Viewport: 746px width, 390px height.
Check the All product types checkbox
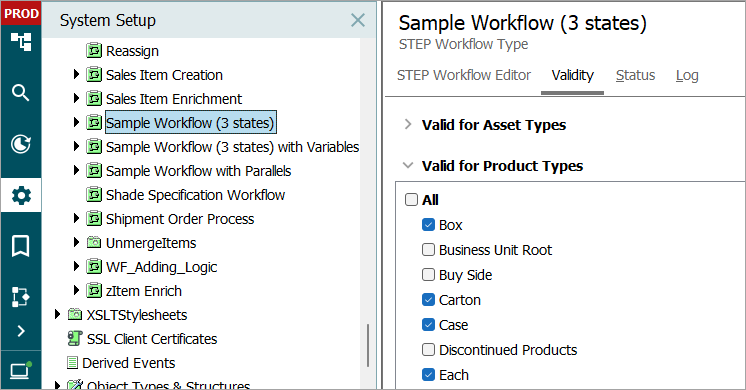pos(411,199)
